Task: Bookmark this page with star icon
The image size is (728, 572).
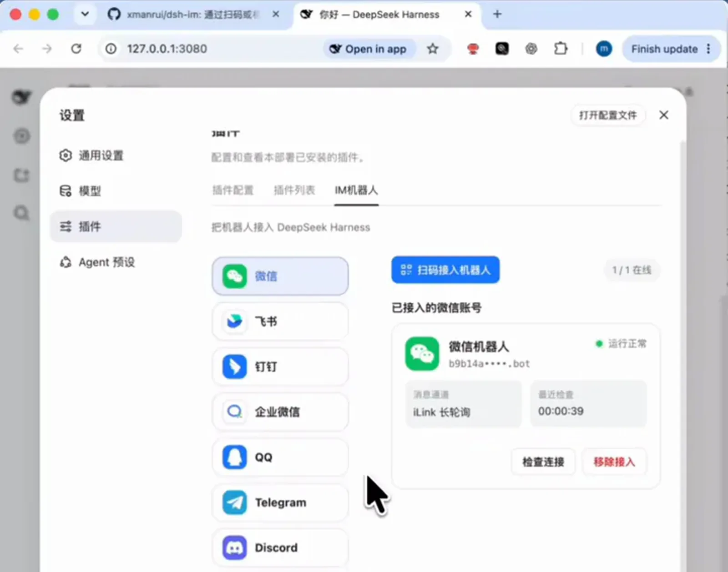Action: [x=433, y=49]
